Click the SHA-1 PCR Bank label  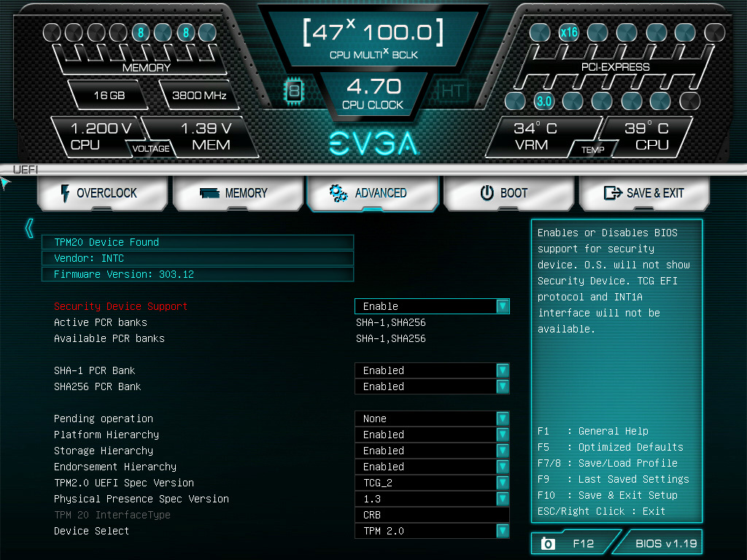tap(94, 370)
